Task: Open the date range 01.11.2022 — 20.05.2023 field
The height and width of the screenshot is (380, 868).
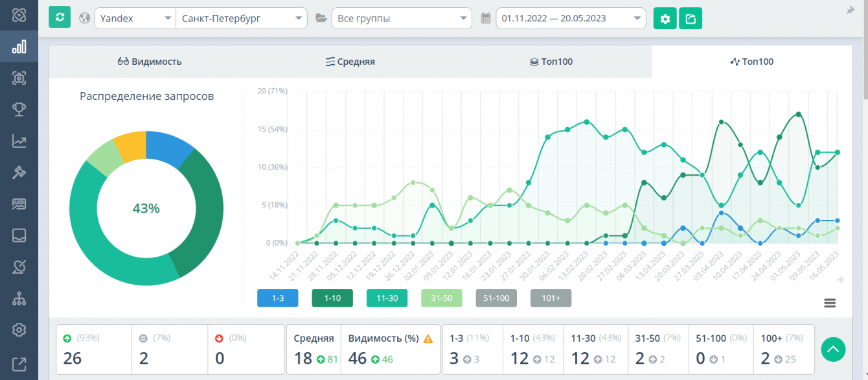Action: tap(570, 18)
